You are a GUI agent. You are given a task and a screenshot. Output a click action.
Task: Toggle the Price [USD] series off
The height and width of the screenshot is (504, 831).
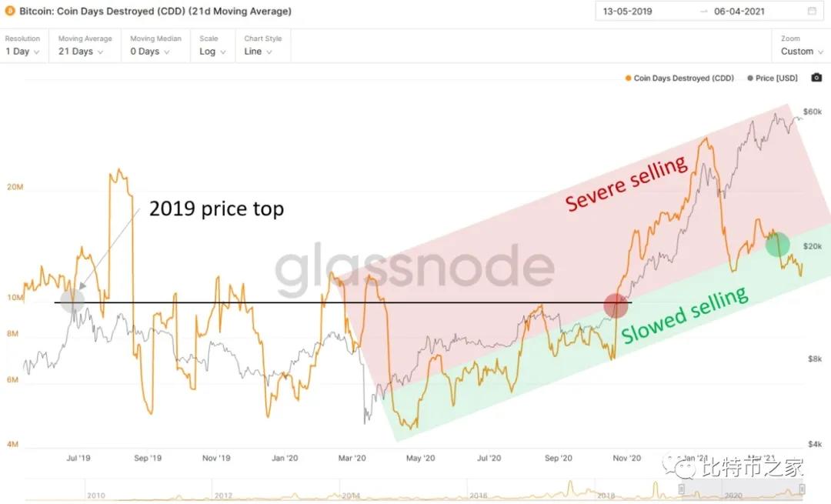[x=772, y=78]
